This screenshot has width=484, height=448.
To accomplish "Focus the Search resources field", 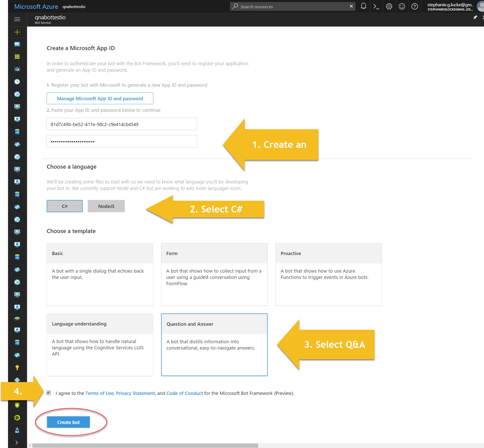I will click(x=293, y=7).
